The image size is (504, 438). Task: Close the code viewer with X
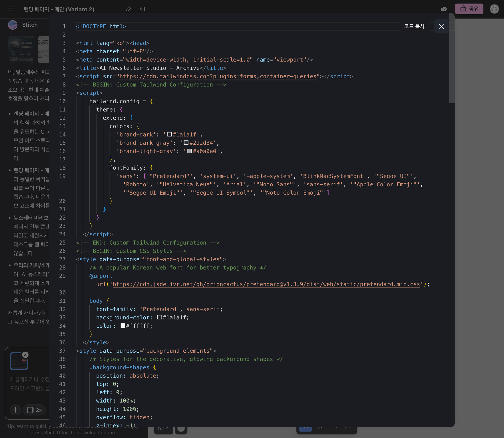(x=441, y=26)
